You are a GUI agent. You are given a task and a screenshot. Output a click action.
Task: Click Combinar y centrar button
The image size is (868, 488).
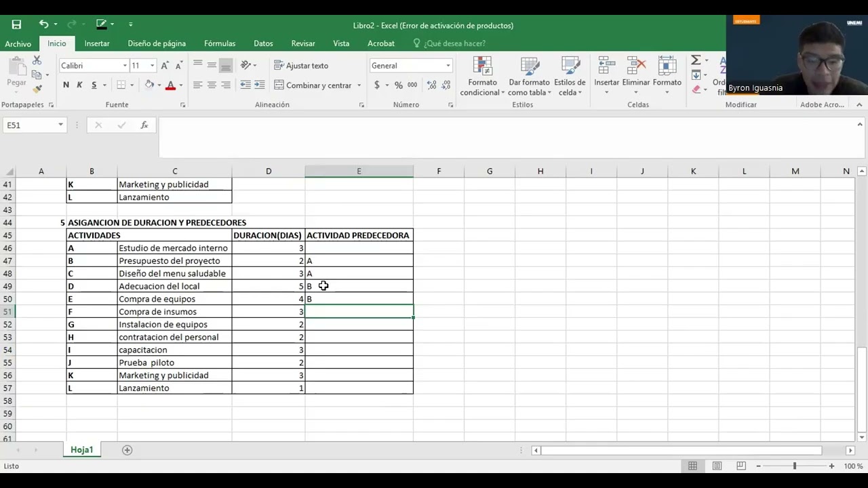tap(313, 85)
